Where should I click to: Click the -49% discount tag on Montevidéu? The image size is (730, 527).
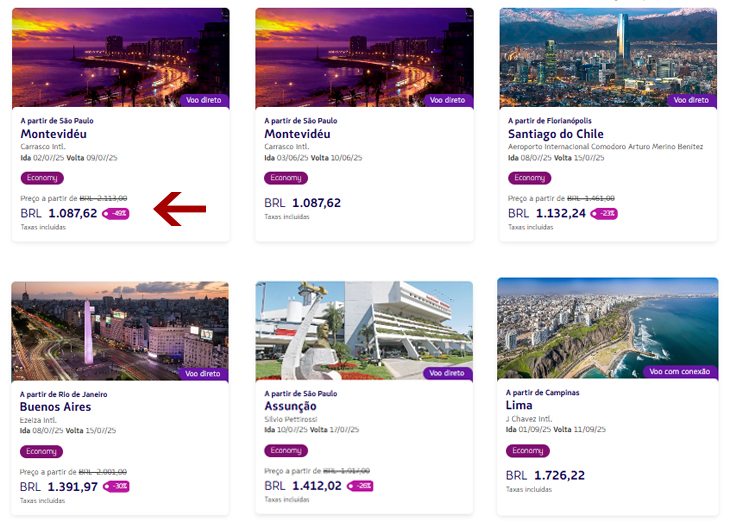[x=115, y=214]
